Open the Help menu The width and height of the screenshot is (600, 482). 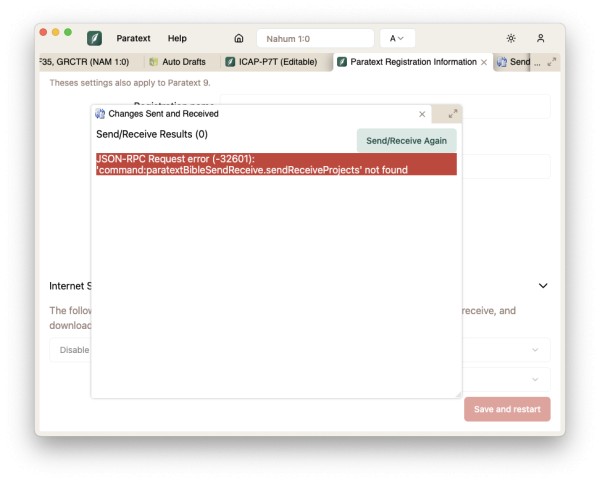pyautogui.click(x=177, y=38)
